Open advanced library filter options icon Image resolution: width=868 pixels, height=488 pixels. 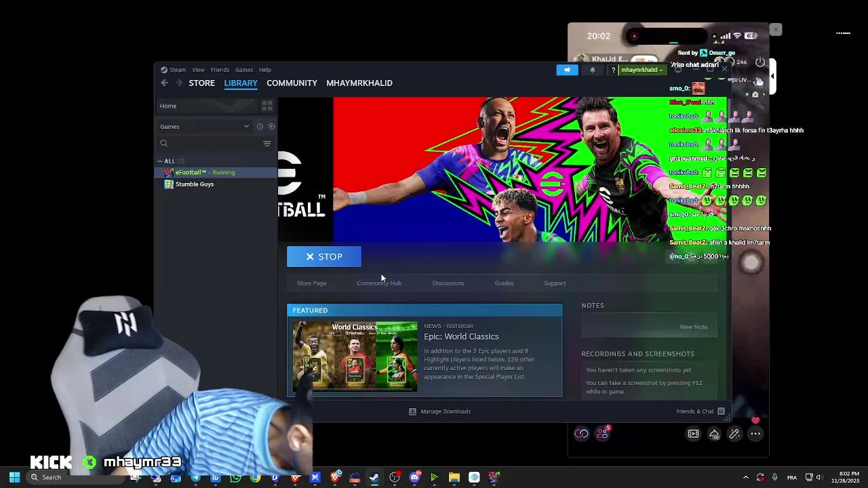[x=267, y=144]
